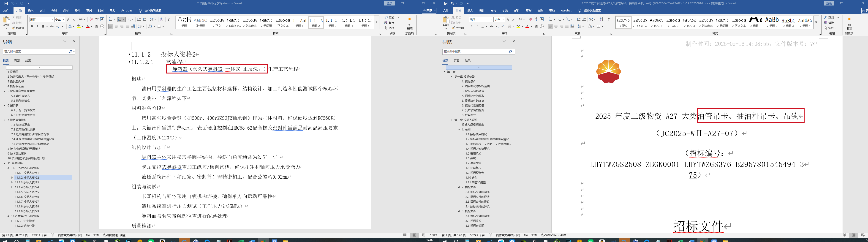Justify text in right Word window
Screen dimensions: 868x242
point(567,26)
